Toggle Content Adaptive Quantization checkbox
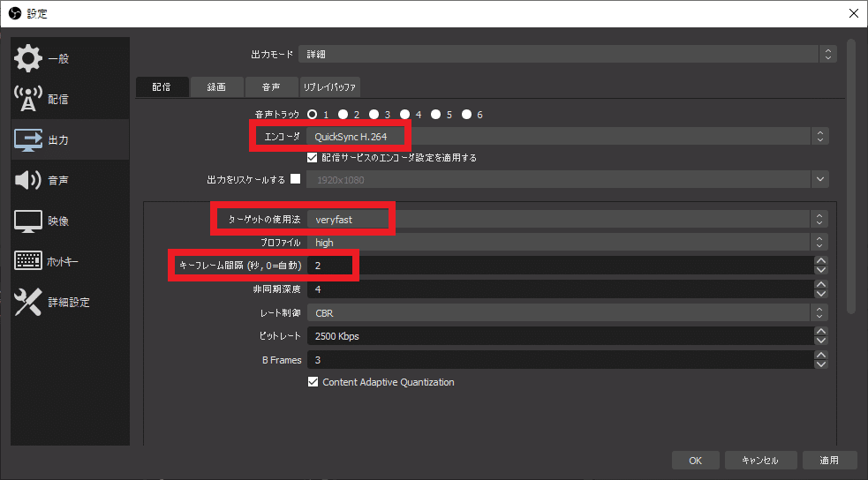The width and height of the screenshot is (868, 480). pos(313,381)
